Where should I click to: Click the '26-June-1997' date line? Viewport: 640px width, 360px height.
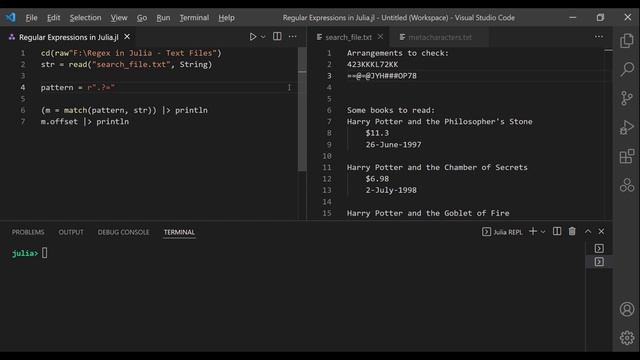(x=393, y=144)
